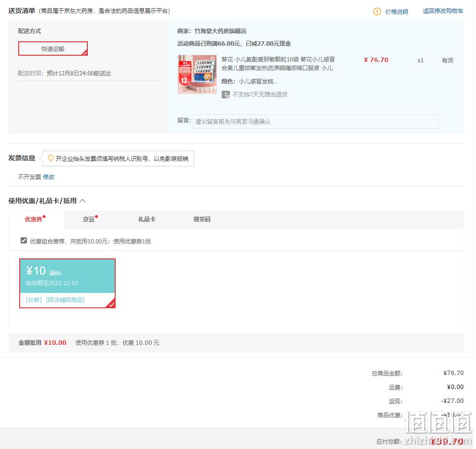The image size is (476, 449).
Task: Click the no 7-day return icon
Action: click(x=226, y=95)
